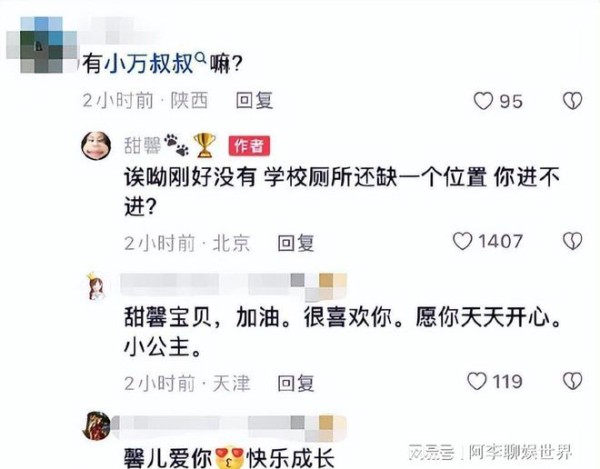
Task: Tap the paw prints emoji by 甜馨
Action: pos(176,145)
